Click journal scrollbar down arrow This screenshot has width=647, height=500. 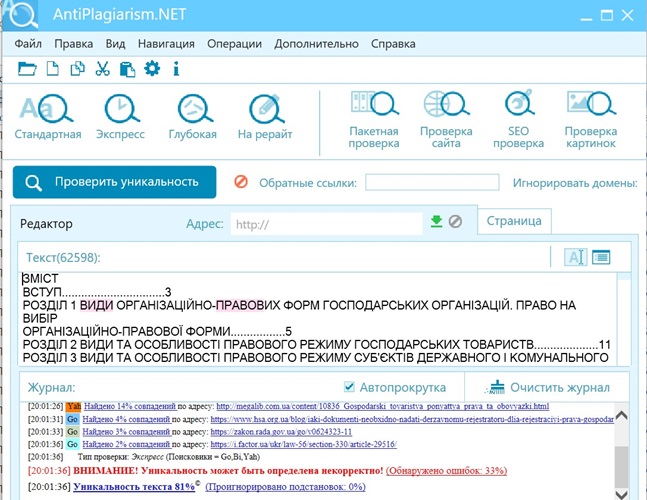pos(621,494)
